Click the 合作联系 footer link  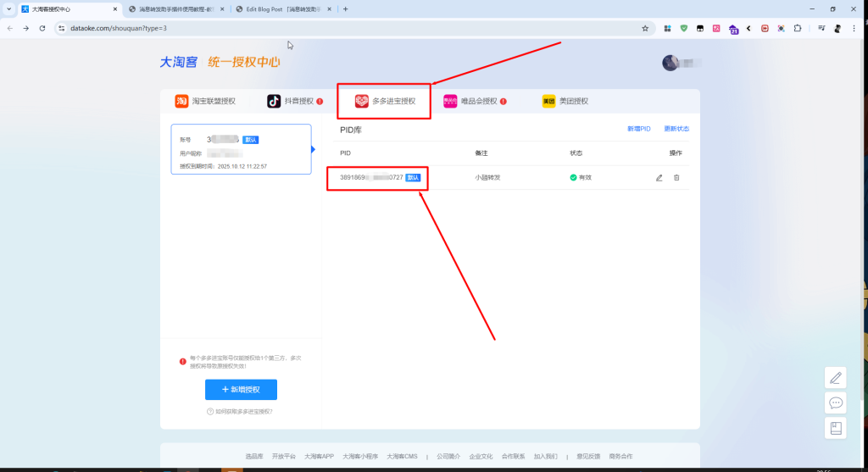click(x=513, y=457)
